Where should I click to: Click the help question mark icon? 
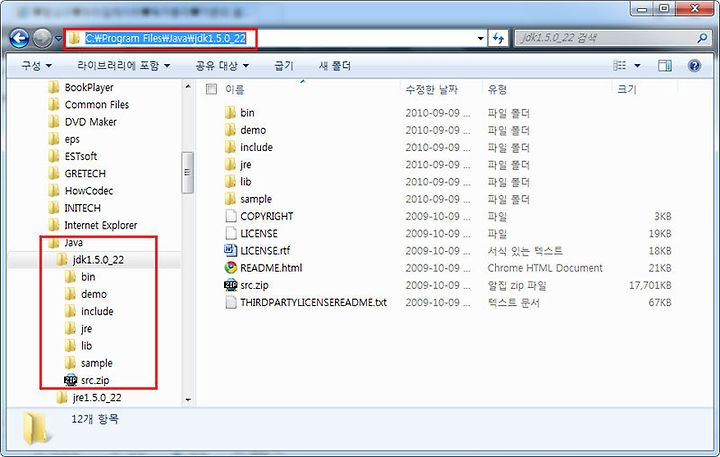(694, 66)
